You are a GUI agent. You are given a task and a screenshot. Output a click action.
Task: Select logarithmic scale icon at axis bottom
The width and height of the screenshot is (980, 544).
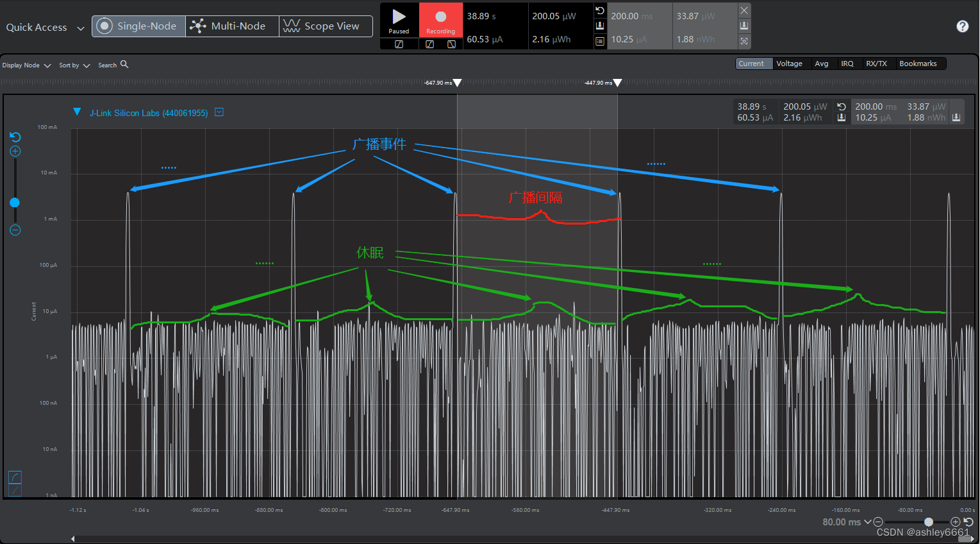tap(15, 477)
